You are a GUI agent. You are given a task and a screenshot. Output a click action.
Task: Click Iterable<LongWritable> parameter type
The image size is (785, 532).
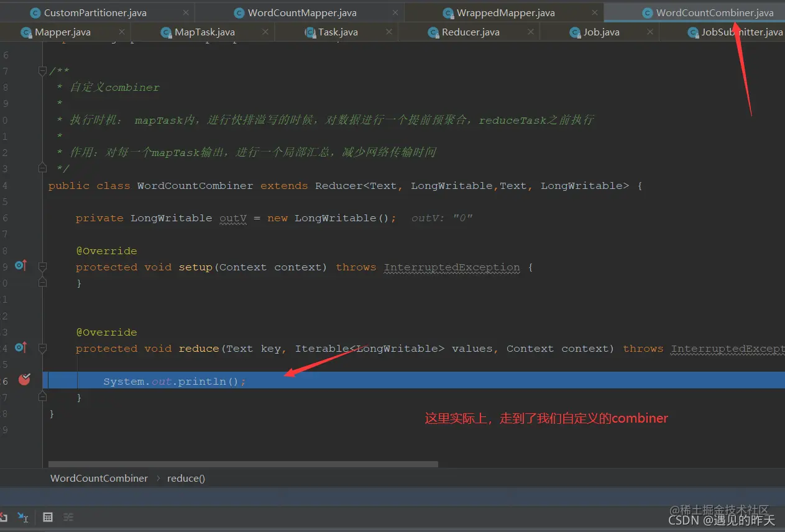tap(370, 349)
